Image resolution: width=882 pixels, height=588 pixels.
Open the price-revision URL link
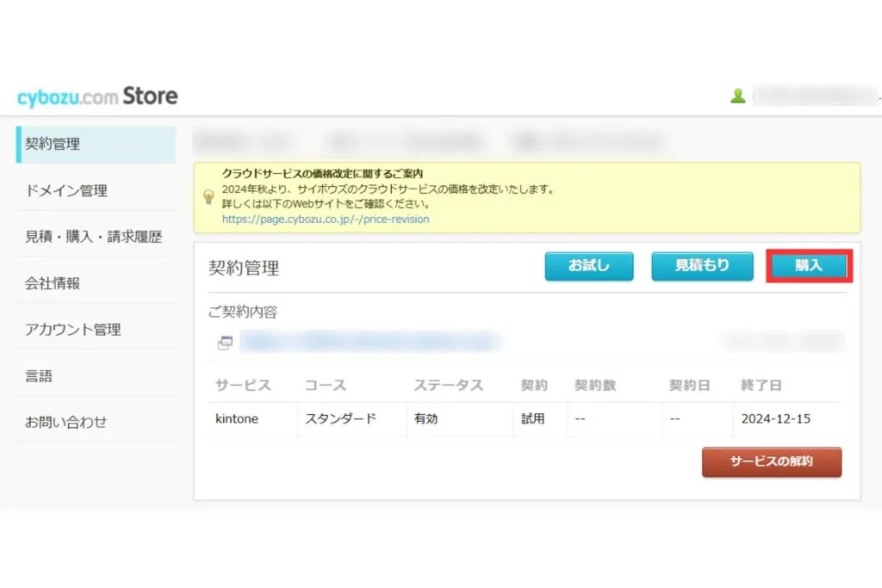pos(326,220)
